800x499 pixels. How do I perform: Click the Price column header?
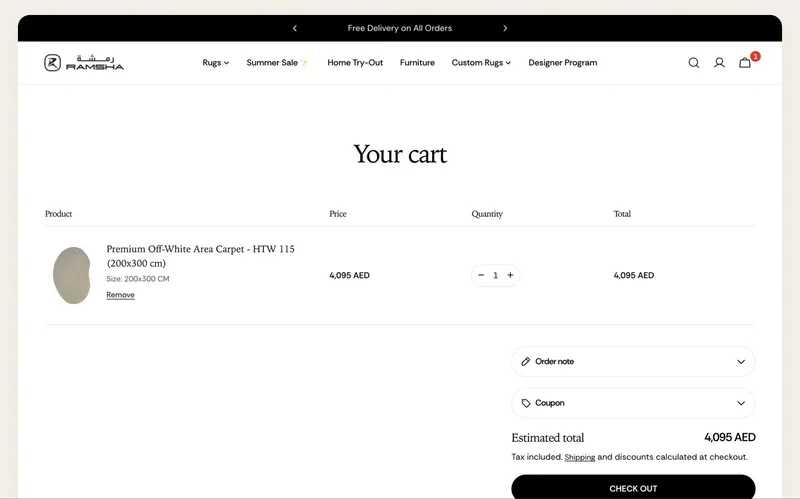coord(338,214)
